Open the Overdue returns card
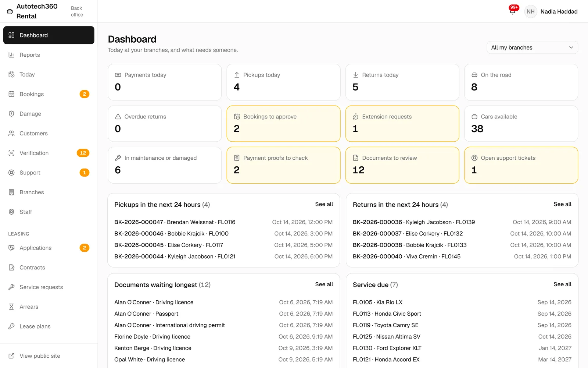Screen dimensions: 588x368 pyautogui.click(x=165, y=124)
